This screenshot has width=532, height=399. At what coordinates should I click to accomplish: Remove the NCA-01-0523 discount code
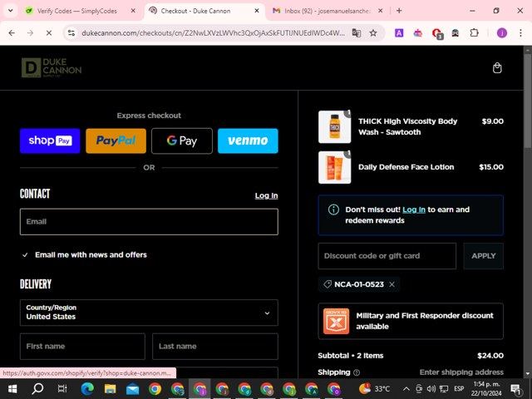pos(392,284)
